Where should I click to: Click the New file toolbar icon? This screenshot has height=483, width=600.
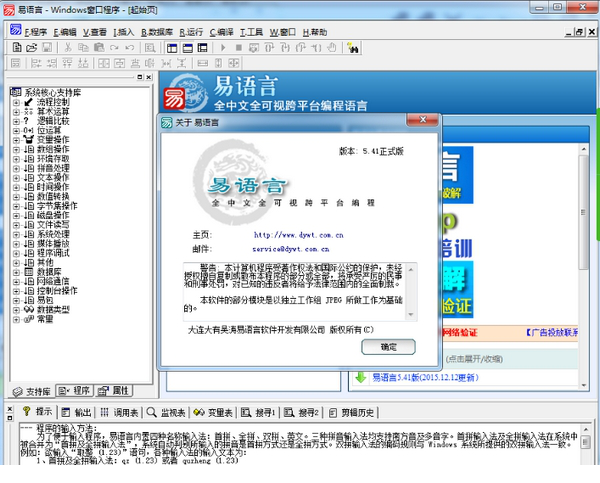point(17,47)
